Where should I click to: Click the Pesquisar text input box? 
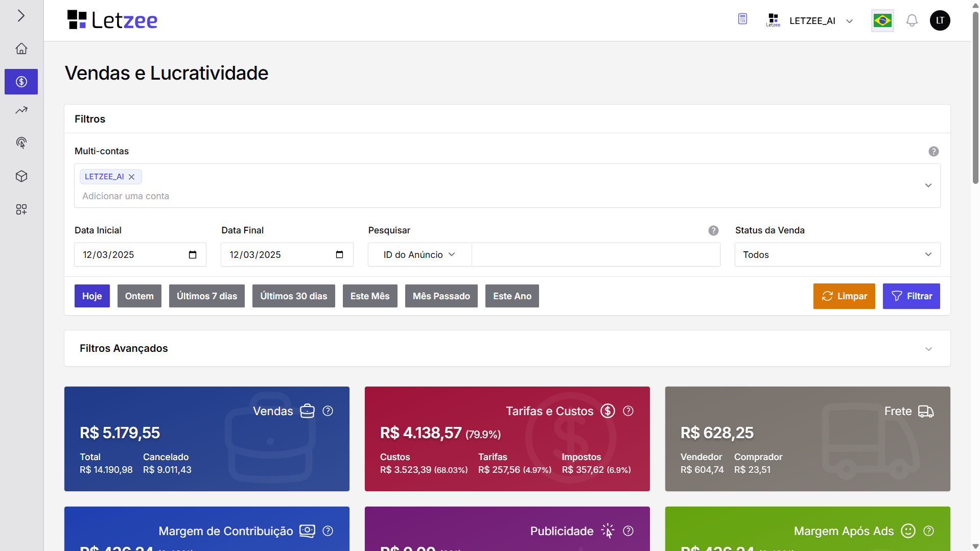pyautogui.click(x=596, y=255)
